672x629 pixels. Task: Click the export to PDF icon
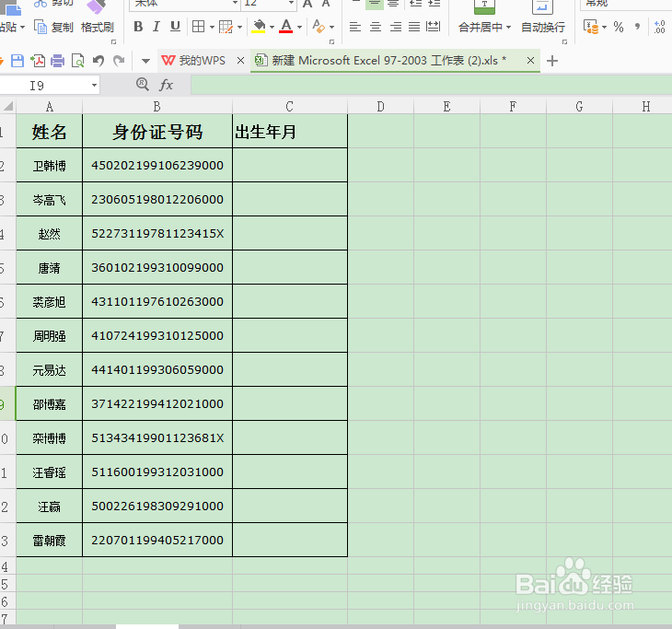38,61
